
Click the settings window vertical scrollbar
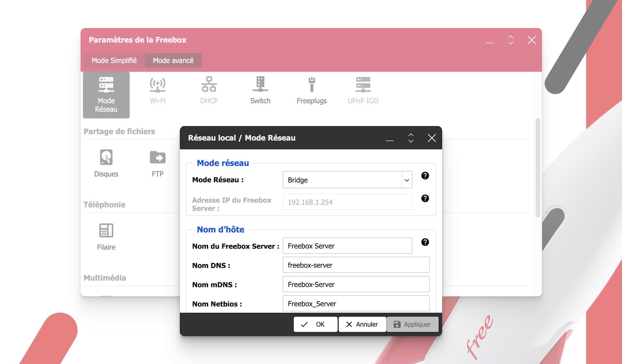coord(538,168)
